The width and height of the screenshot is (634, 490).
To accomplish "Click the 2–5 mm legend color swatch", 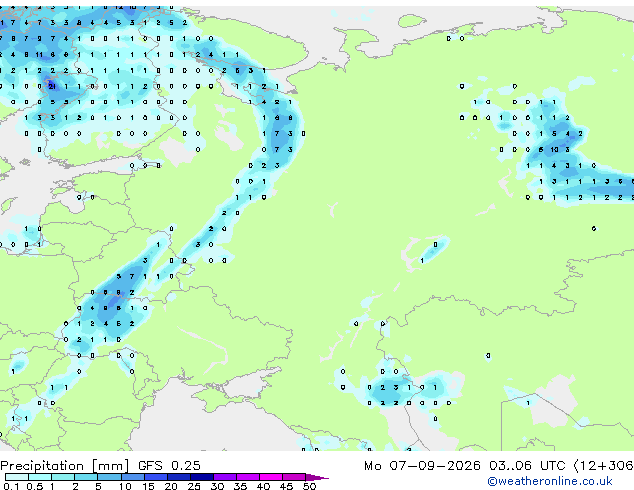I will pyautogui.click(x=86, y=477).
